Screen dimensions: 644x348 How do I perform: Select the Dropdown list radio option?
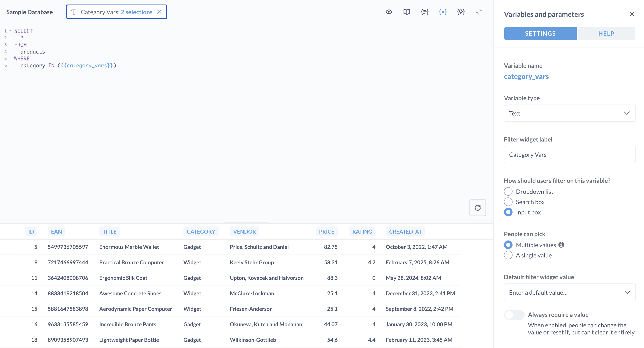[x=508, y=191]
